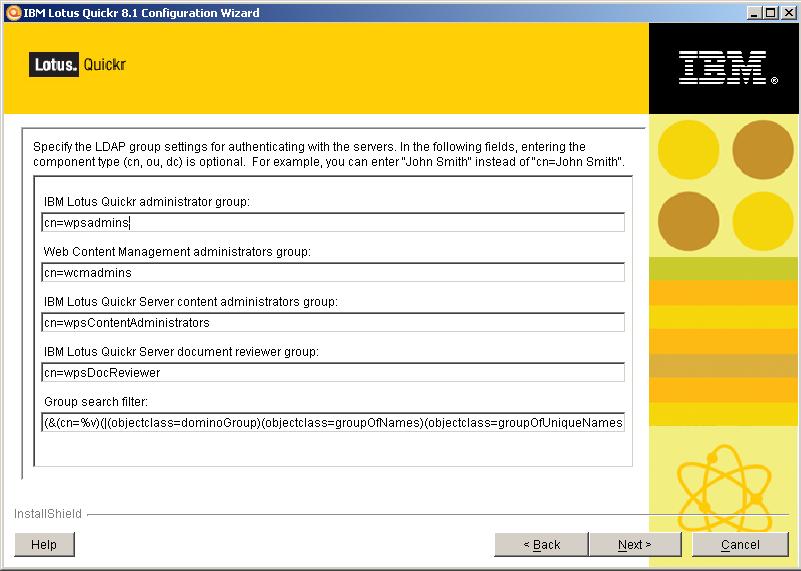
Task: Click into the Group search filter field
Action: point(333,423)
